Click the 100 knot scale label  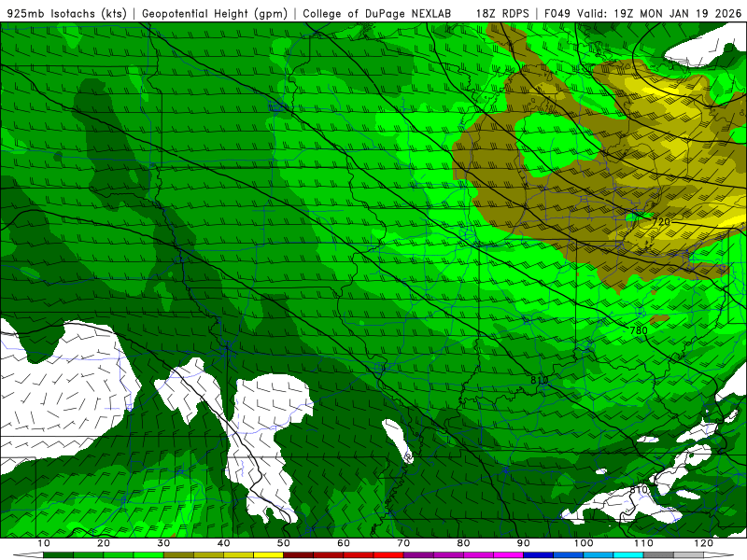tap(584, 543)
